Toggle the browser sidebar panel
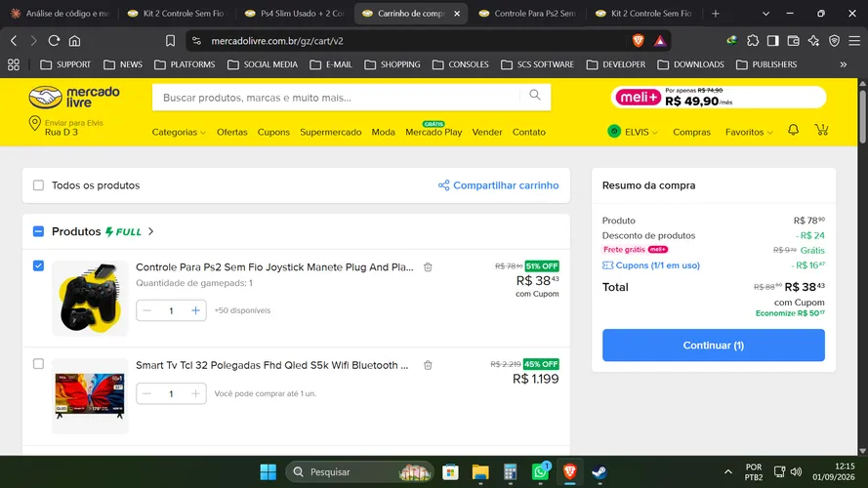The height and width of the screenshot is (488, 868). pyautogui.click(x=772, y=40)
